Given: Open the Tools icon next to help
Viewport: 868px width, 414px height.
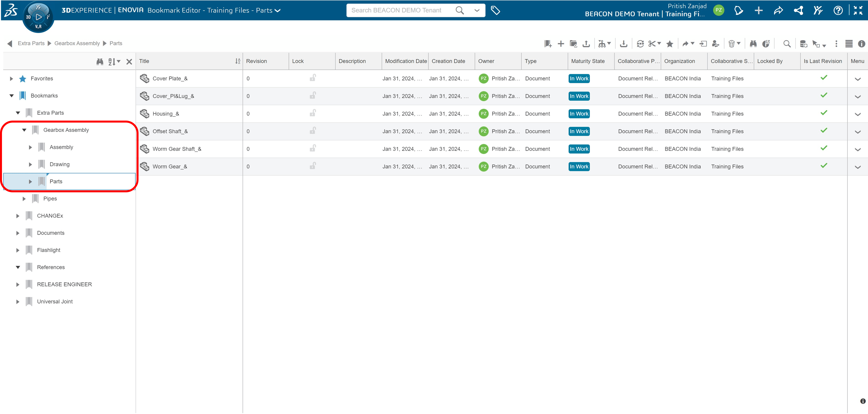Looking at the screenshot, I should tap(818, 10).
